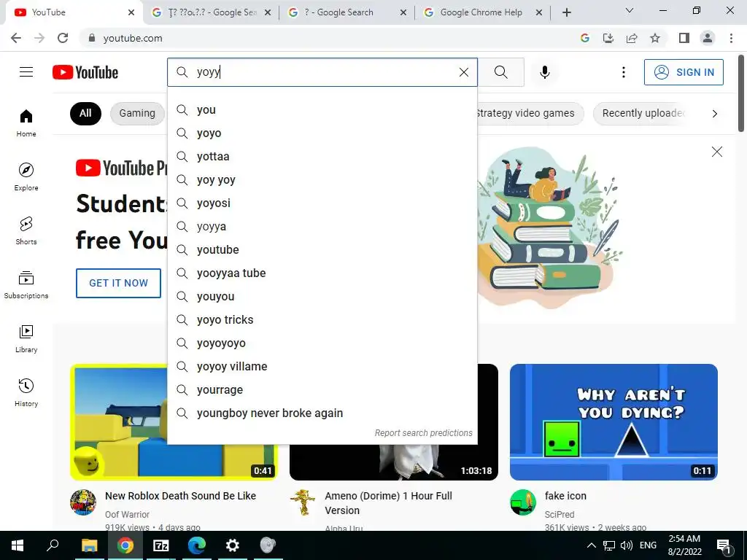Open YouTube settings three-dot menu
The height and width of the screenshot is (560, 747).
(623, 72)
